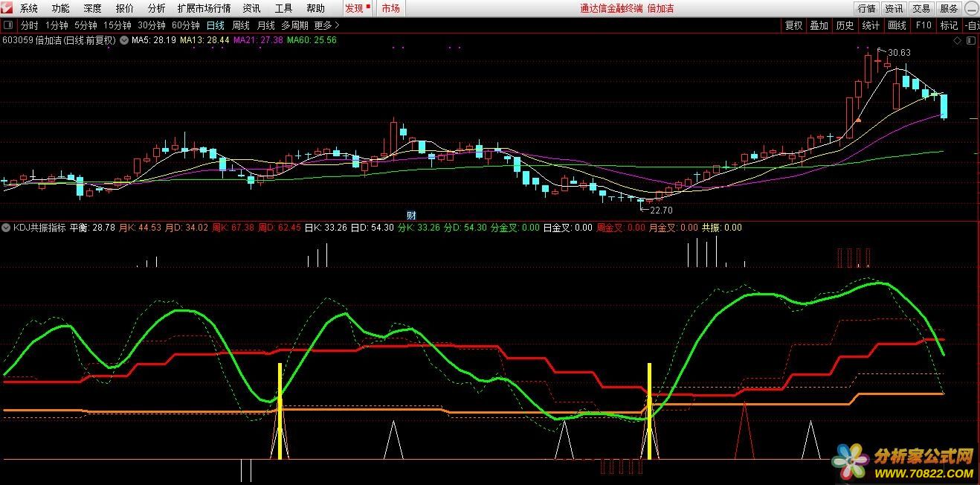Click the 行情 quotes button
The height and width of the screenshot is (485, 980).
coord(866,8)
